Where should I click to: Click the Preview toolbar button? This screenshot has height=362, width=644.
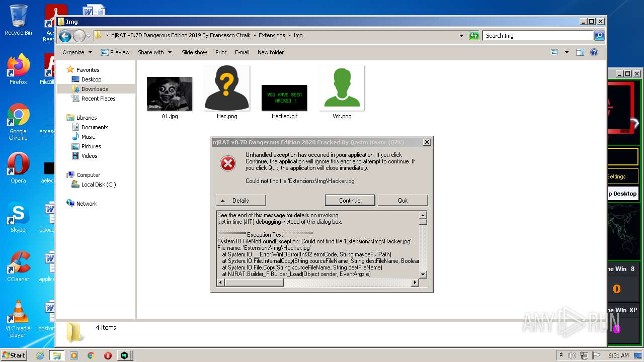point(115,52)
